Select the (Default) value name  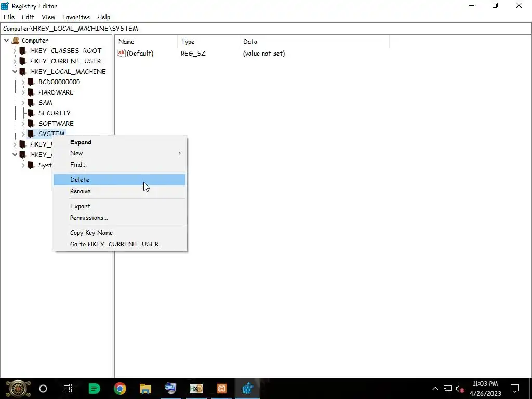coord(140,54)
